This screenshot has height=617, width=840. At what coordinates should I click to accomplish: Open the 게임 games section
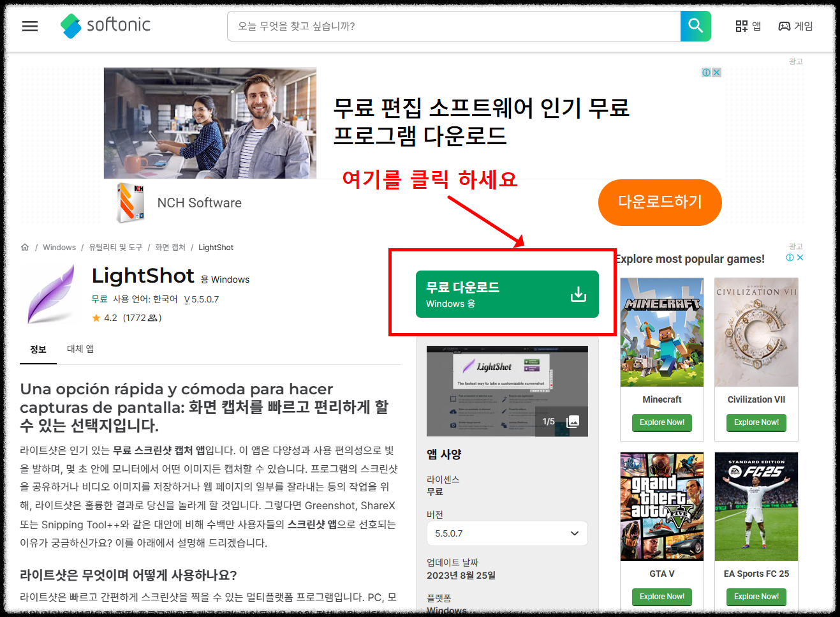pos(795,26)
